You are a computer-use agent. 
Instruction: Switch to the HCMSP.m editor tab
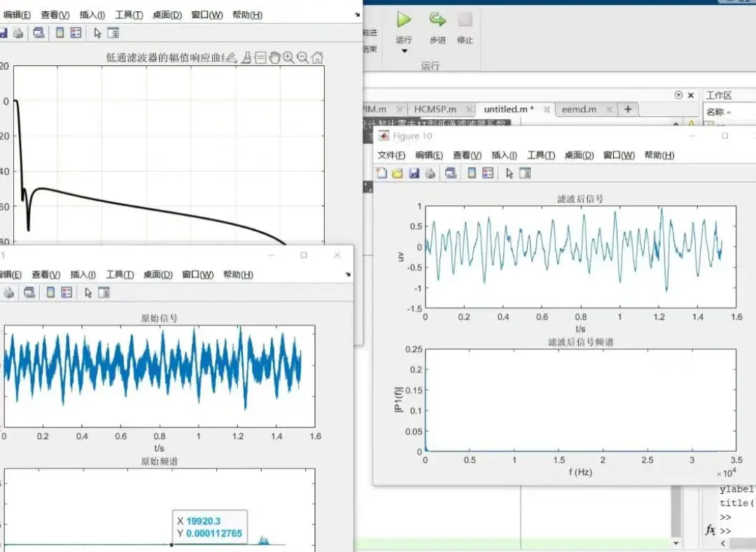(x=435, y=109)
